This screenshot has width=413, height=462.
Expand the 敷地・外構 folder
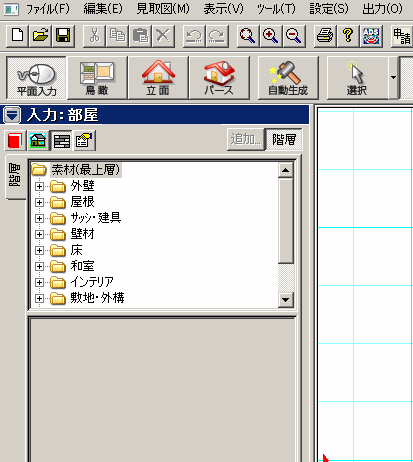(39, 298)
